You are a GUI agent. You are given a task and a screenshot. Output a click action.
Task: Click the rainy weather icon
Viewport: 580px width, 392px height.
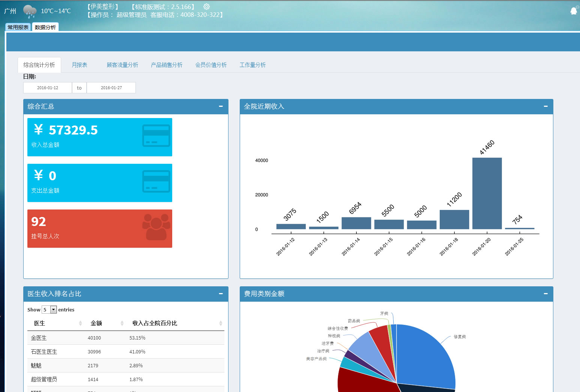click(30, 12)
